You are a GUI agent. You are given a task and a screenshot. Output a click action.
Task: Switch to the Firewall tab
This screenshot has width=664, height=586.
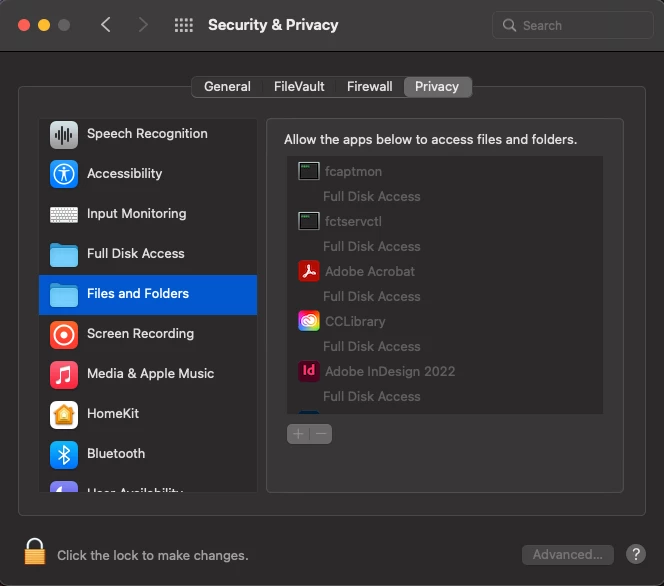click(x=369, y=87)
